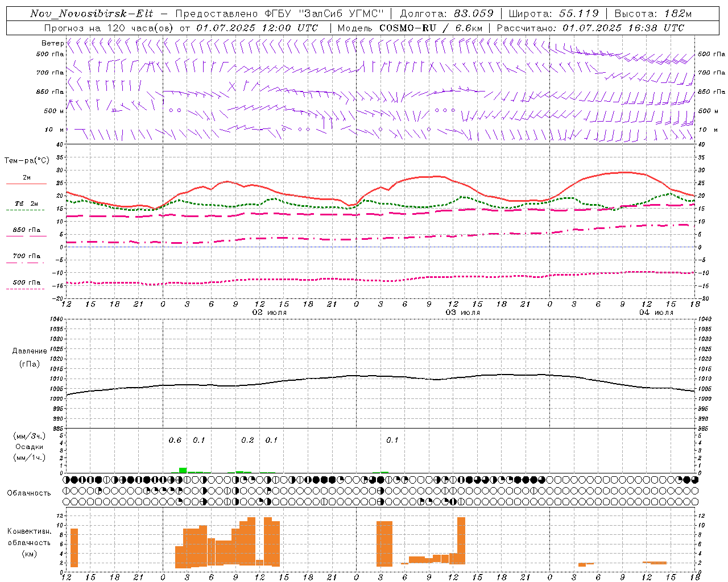Click the 03 июля date label

(x=463, y=313)
